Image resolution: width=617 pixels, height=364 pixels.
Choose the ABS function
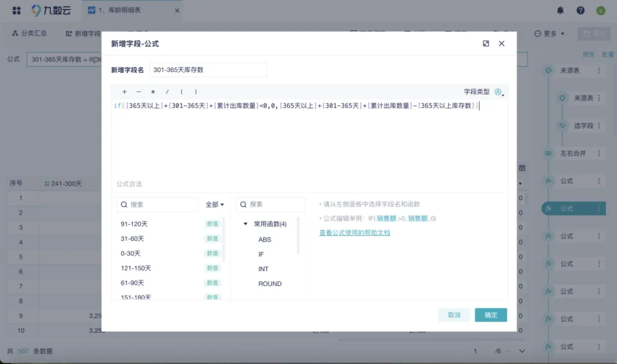click(265, 239)
